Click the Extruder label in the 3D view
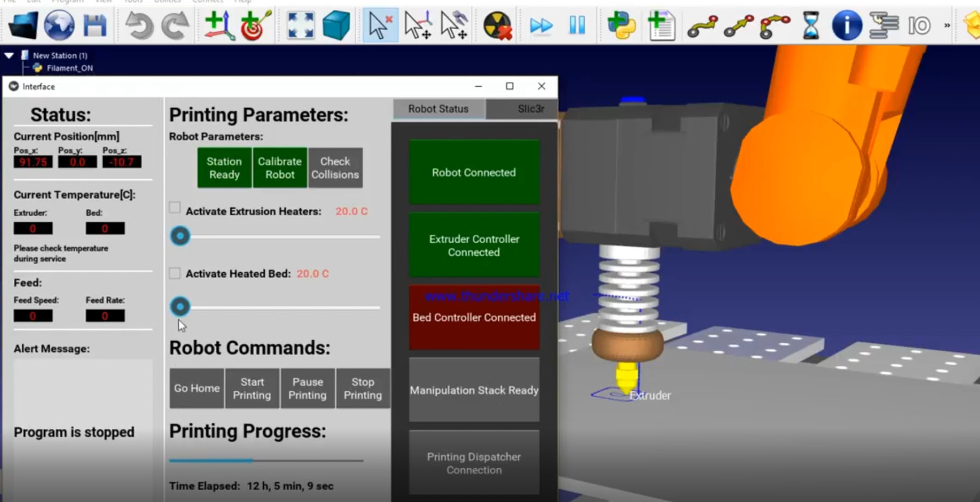 point(650,395)
